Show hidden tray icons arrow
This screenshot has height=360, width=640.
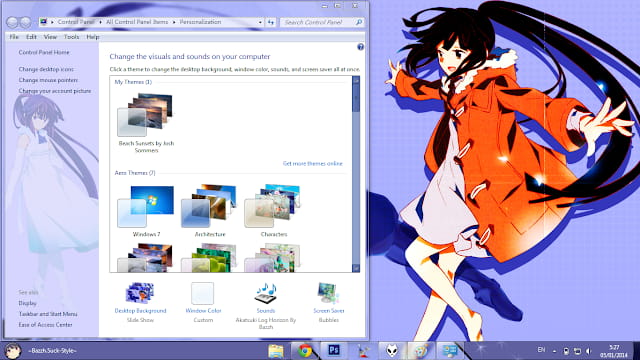pos(554,351)
